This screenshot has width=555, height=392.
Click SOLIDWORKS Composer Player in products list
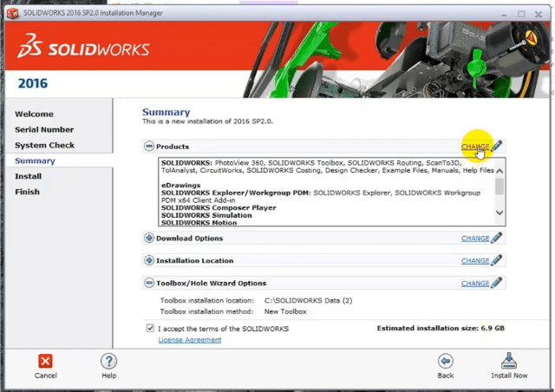tap(219, 208)
